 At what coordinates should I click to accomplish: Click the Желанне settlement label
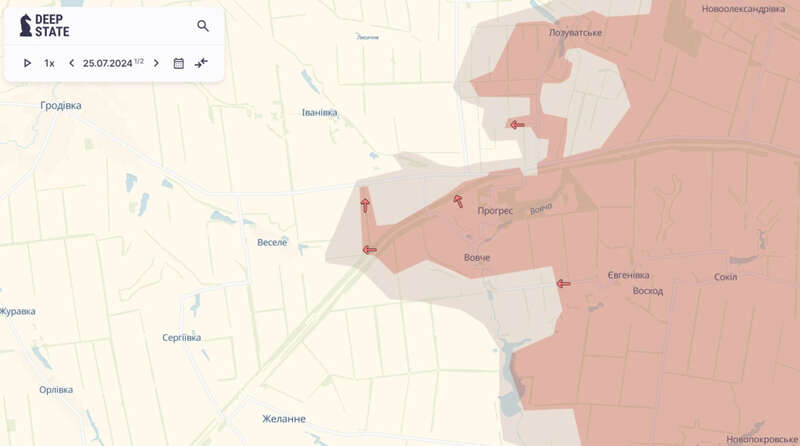pyautogui.click(x=282, y=419)
